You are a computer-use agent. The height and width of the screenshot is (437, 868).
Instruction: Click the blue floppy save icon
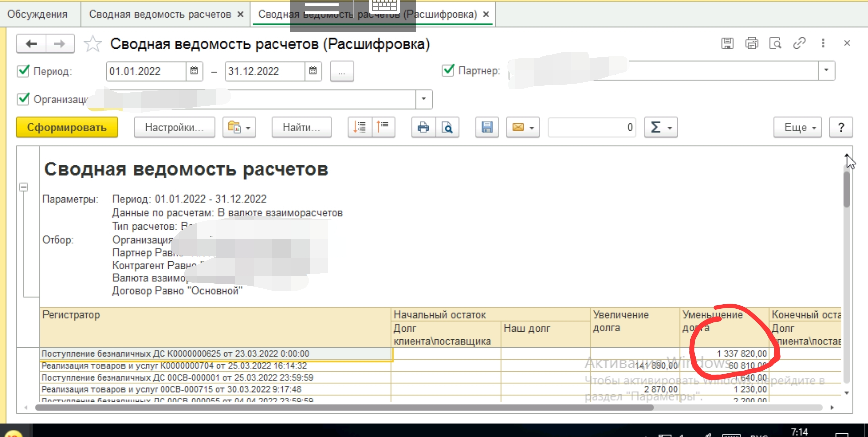pyautogui.click(x=487, y=127)
